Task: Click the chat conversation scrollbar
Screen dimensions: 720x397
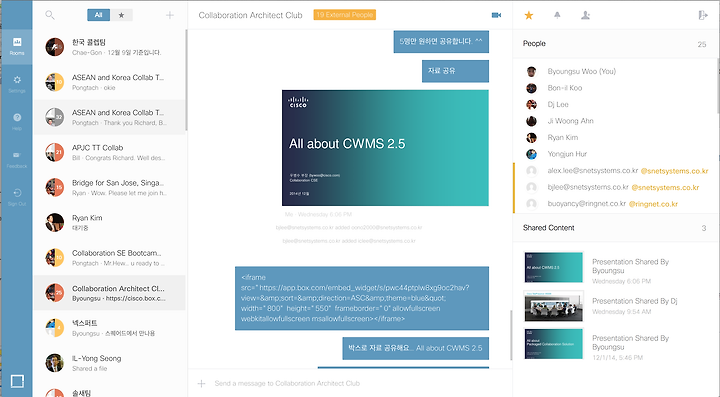Action: [510, 335]
